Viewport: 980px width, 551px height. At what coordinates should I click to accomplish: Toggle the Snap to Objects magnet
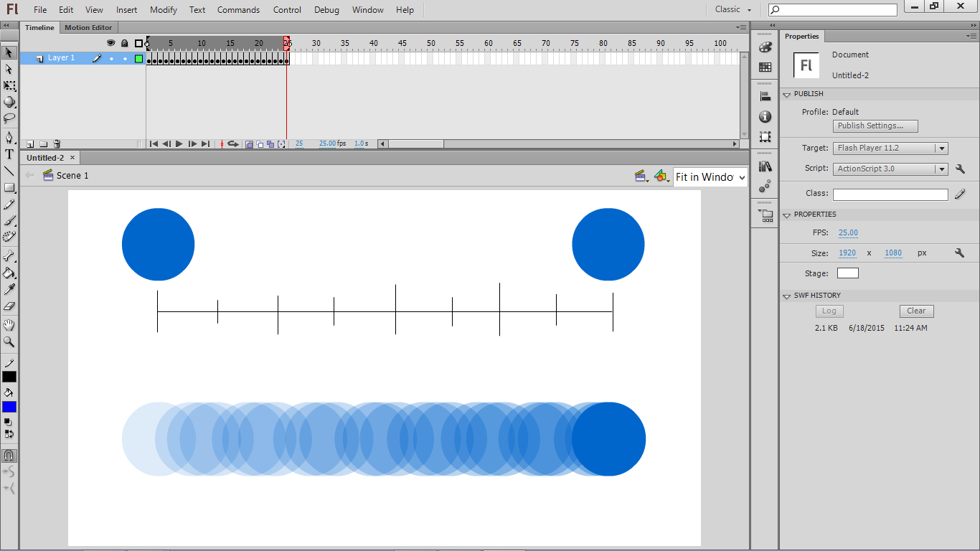9,456
